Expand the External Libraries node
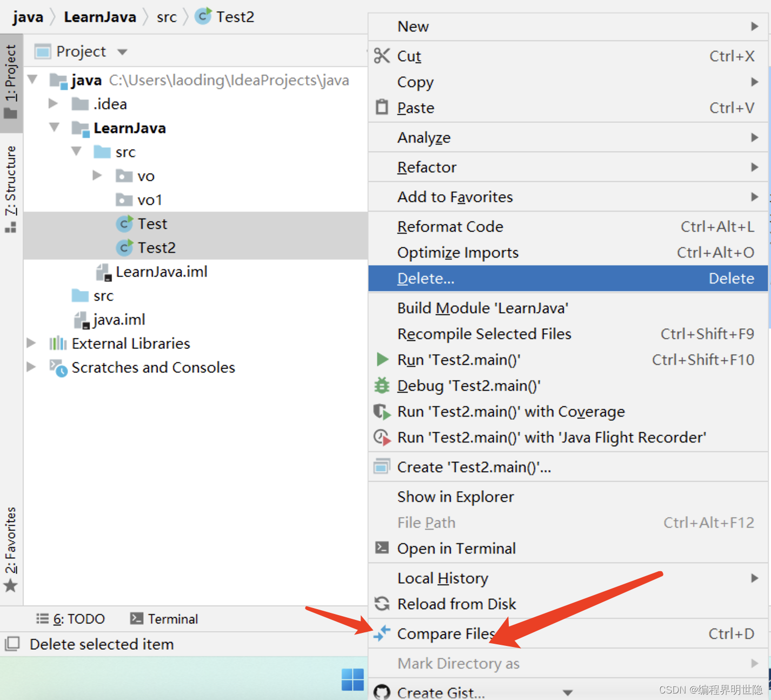771x700 pixels. (x=31, y=342)
